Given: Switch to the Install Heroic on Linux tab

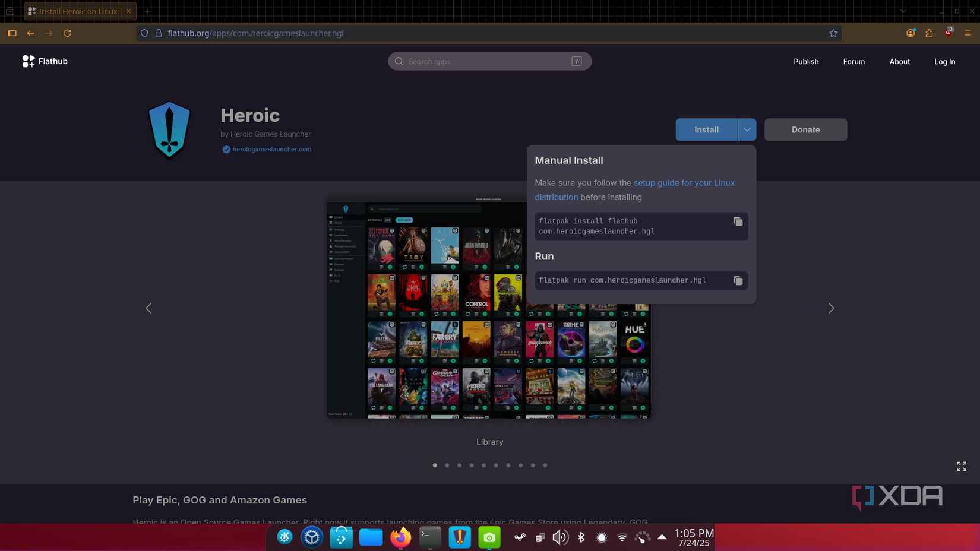Looking at the screenshot, I should tap(77, 11).
